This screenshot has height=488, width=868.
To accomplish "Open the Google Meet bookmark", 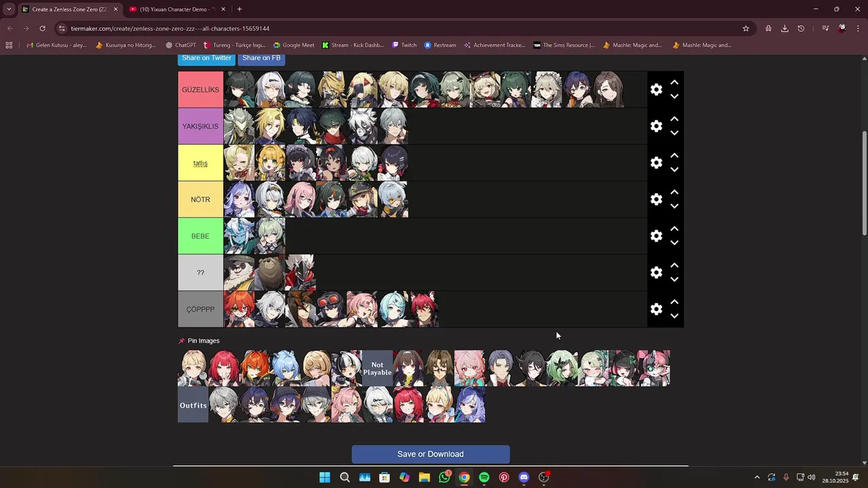I will (294, 45).
